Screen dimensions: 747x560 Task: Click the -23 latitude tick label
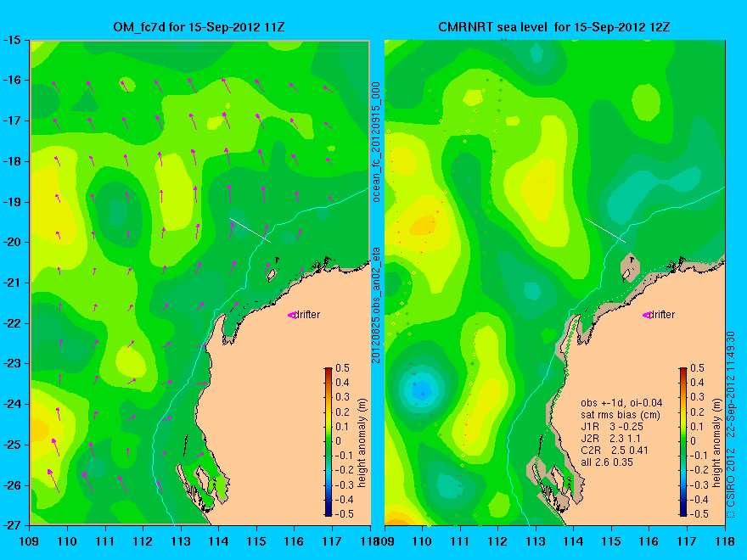(13, 363)
